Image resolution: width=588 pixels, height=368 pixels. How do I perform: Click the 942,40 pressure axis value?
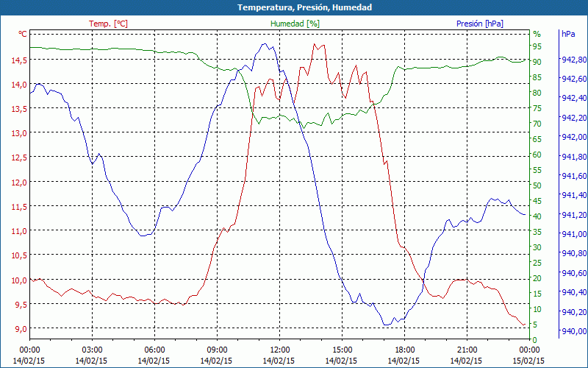click(573, 98)
